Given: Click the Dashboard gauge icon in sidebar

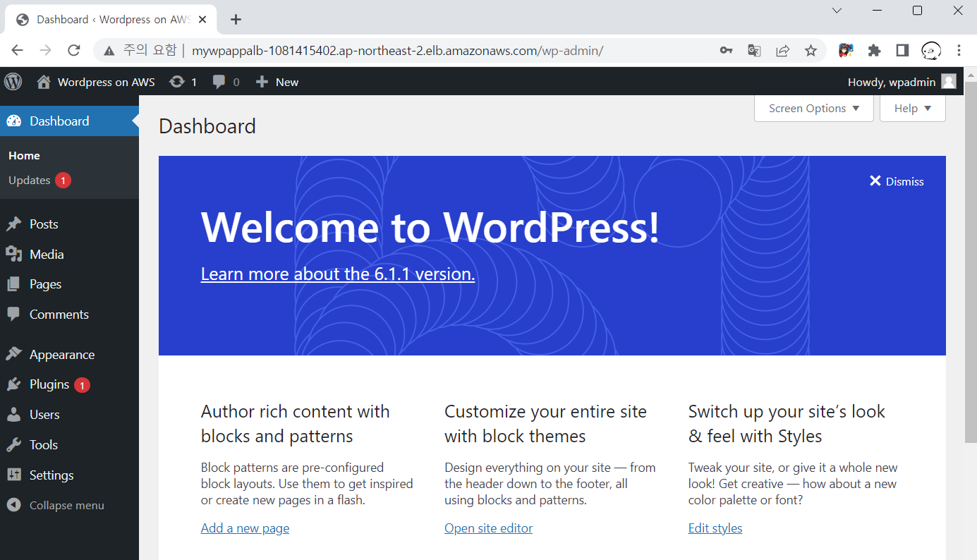Looking at the screenshot, I should tap(14, 121).
